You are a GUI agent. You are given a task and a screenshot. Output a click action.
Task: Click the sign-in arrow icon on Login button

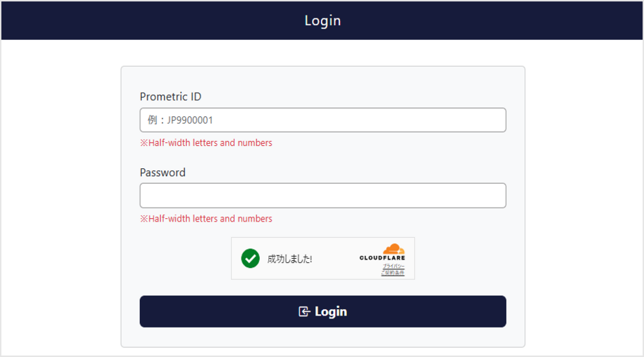click(304, 311)
